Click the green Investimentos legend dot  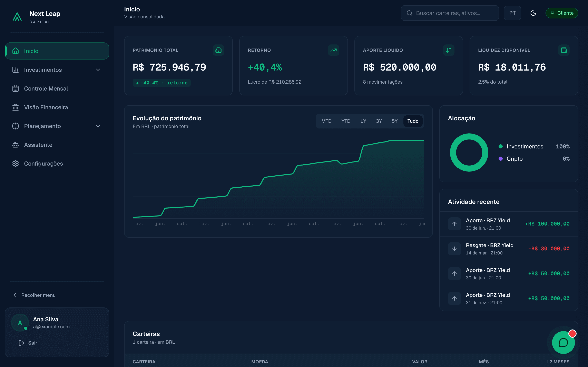pyautogui.click(x=501, y=146)
